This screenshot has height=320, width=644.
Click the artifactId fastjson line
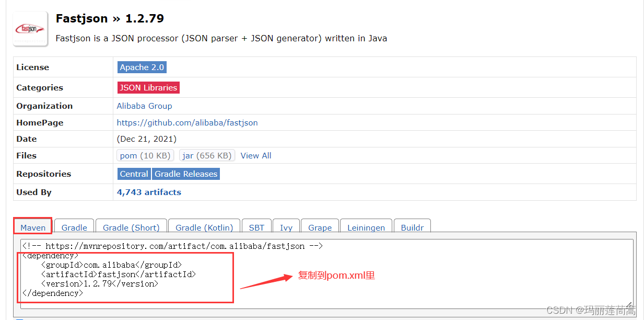pos(119,275)
